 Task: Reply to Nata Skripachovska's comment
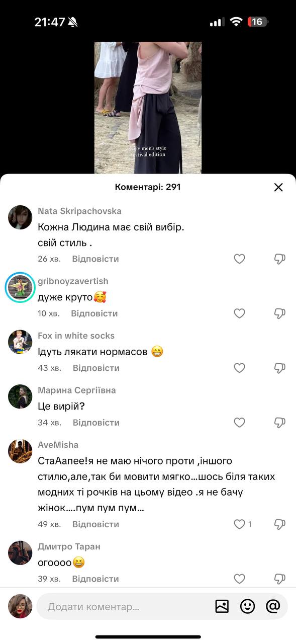coord(95,259)
